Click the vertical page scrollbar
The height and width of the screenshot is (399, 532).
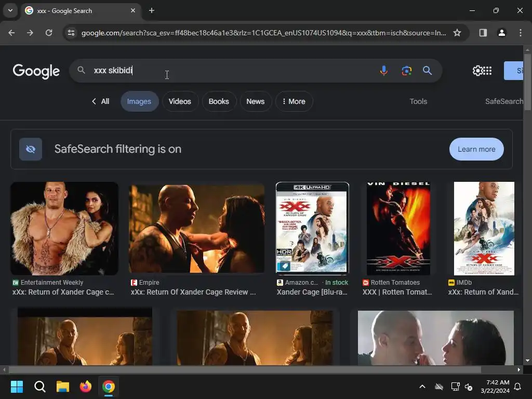point(528,82)
